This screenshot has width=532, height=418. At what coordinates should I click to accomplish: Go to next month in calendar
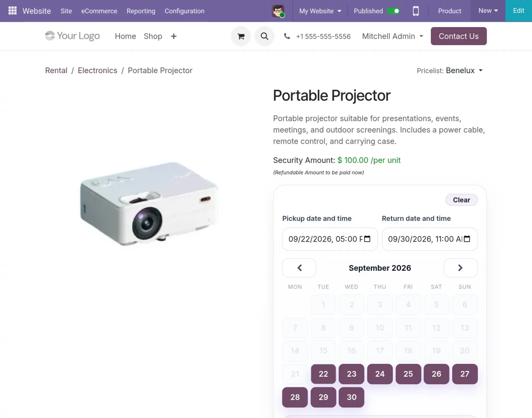pyautogui.click(x=461, y=268)
